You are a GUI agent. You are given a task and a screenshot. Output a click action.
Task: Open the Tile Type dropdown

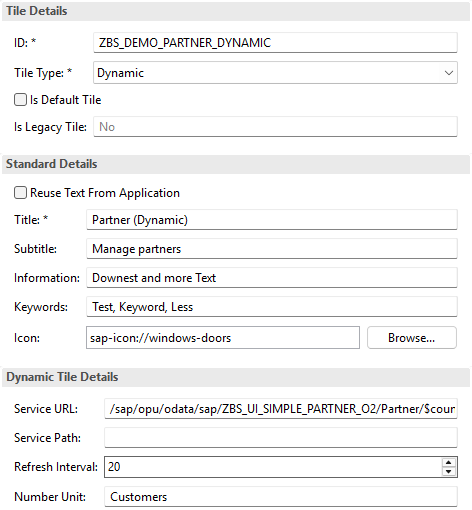[x=275, y=73]
